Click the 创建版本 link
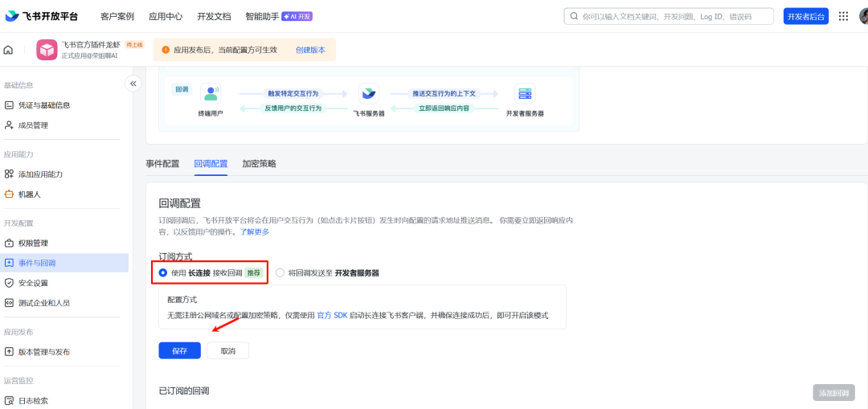This screenshot has width=868, height=409. [x=310, y=50]
